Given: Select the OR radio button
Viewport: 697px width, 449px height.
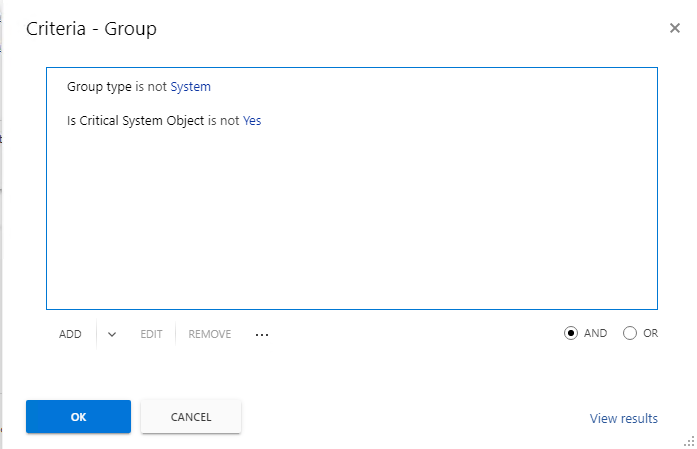Looking at the screenshot, I should pyautogui.click(x=630, y=333).
